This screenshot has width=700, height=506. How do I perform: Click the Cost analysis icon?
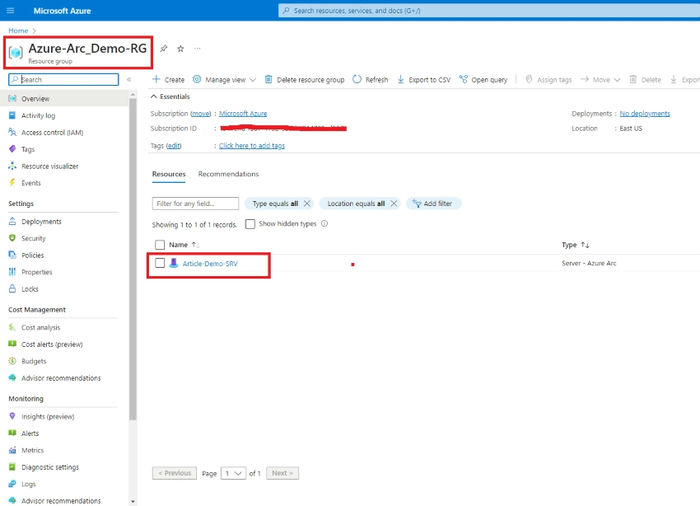[12, 327]
